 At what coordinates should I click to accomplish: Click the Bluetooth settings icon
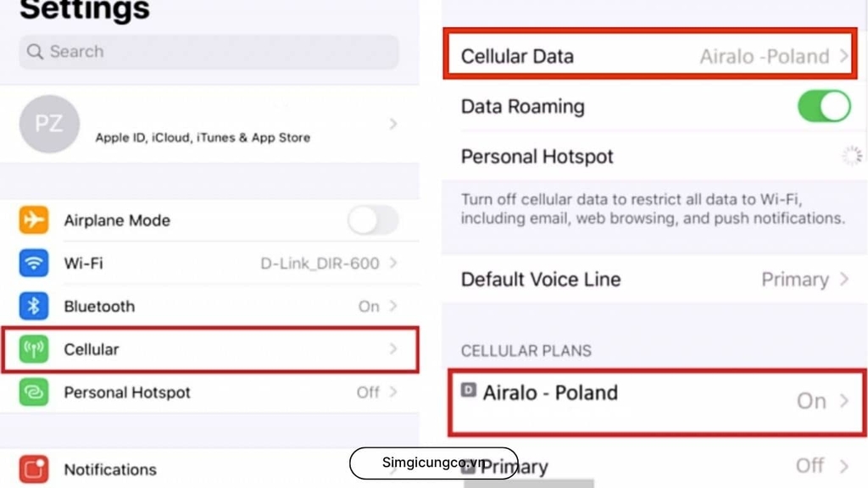(x=34, y=306)
